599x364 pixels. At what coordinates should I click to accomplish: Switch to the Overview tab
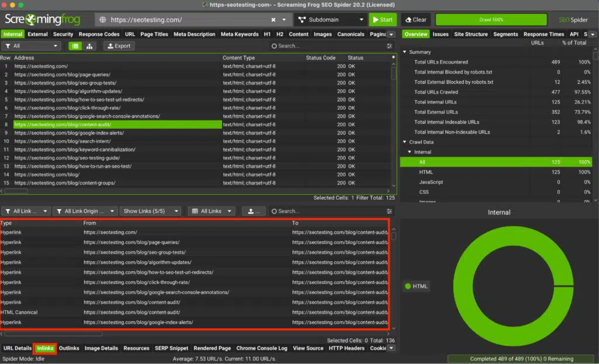[416, 34]
